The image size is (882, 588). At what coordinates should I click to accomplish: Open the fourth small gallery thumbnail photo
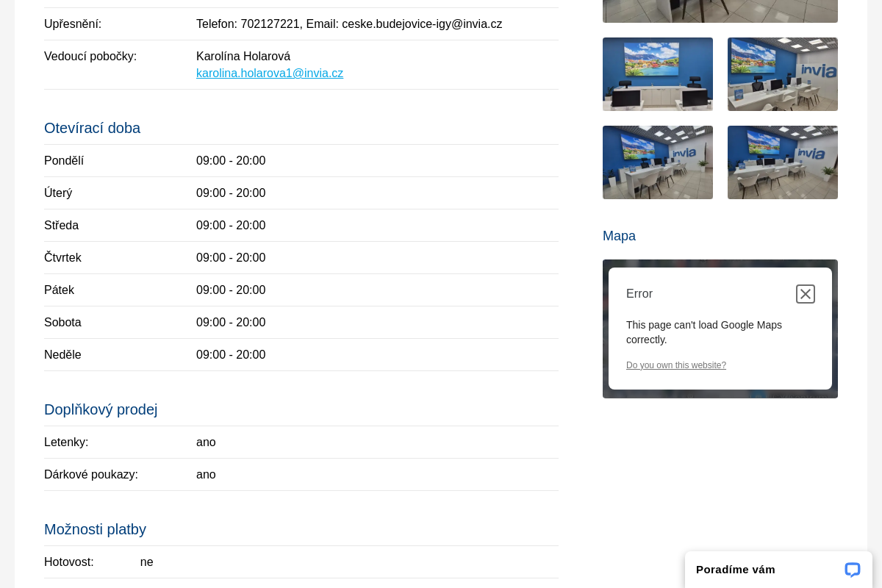point(782,162)
